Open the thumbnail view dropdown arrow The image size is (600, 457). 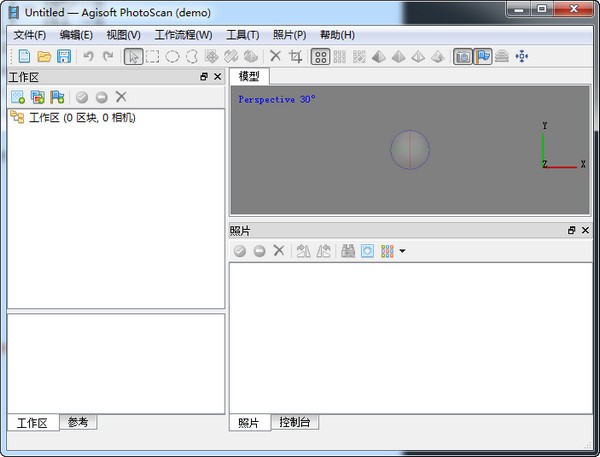(x=402, y=252)
